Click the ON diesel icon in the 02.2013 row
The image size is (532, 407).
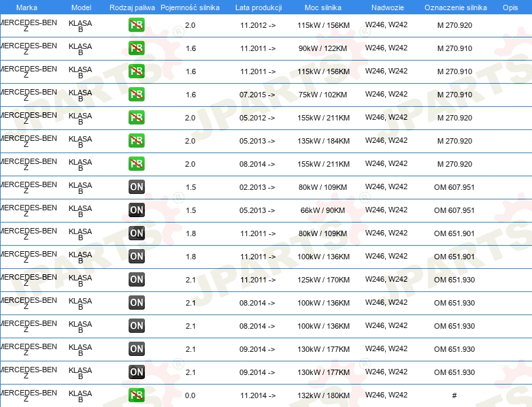pos(136,187)
